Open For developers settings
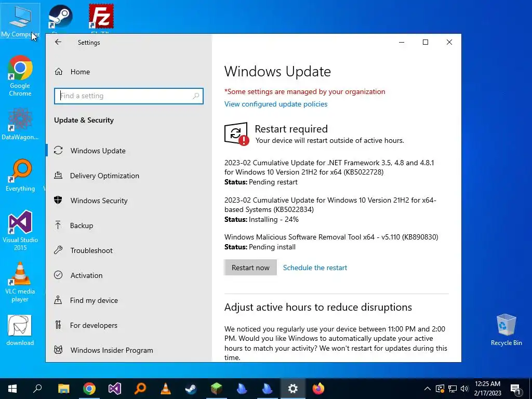The width and height of the screenshot is (532, 399). [94, 325]
